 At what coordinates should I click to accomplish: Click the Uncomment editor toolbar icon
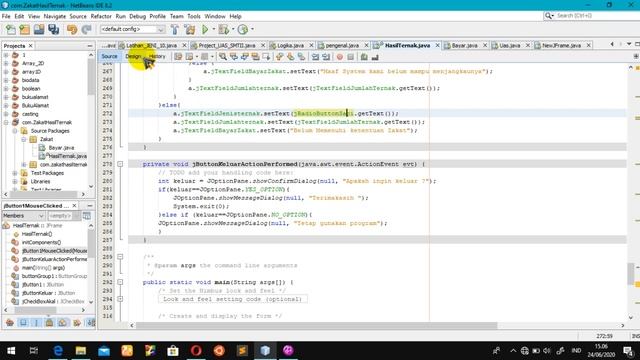tap(375, 57)
